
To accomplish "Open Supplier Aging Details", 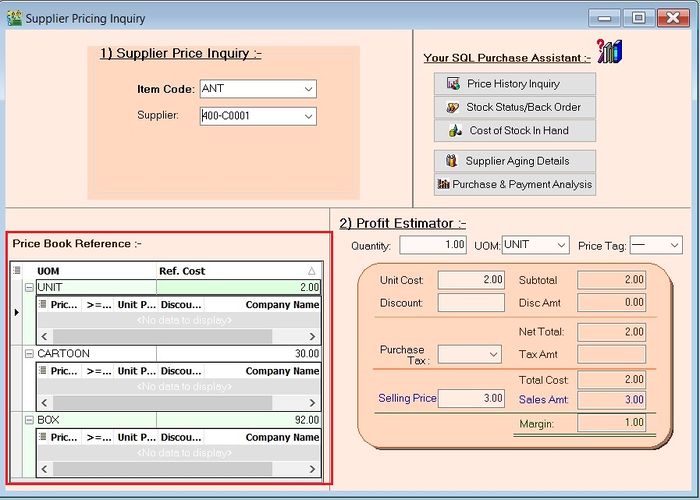I will pos(515,161).
